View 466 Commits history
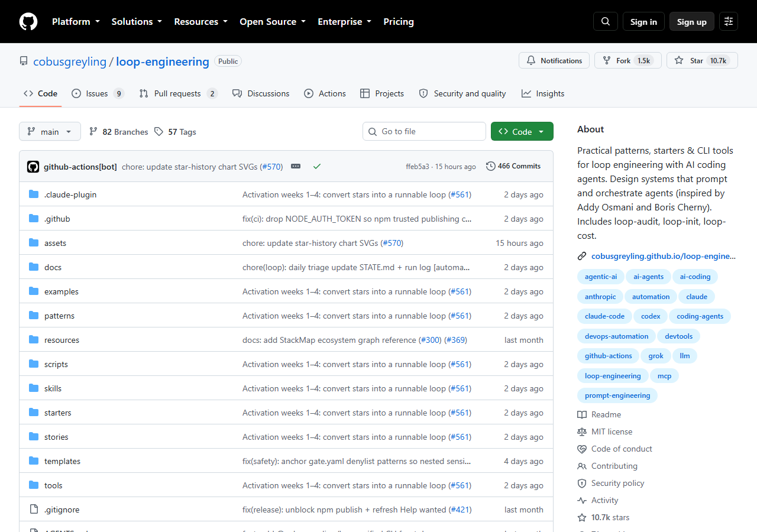Screen dimensions: 757x532 tap(513, 166)
